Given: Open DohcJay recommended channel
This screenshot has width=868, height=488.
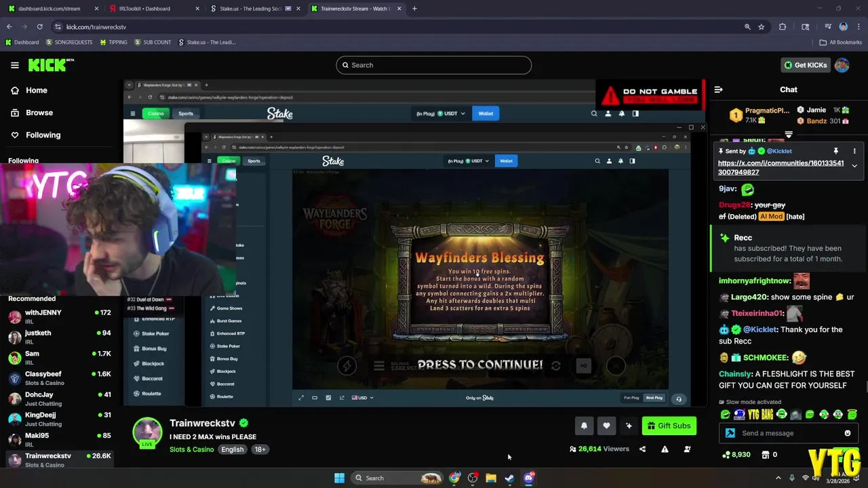Looking at the screenshot, I should click(59, 399).
